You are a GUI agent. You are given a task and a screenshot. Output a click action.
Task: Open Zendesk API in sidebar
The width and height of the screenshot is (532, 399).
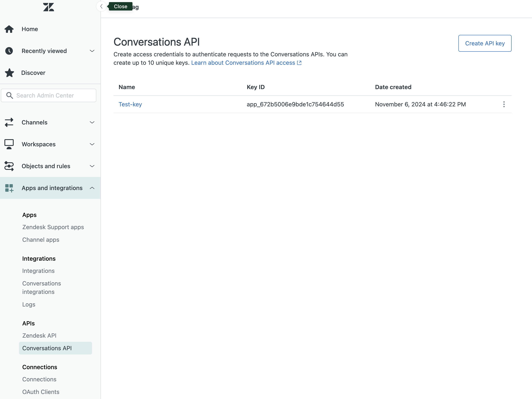coord(39,336)
